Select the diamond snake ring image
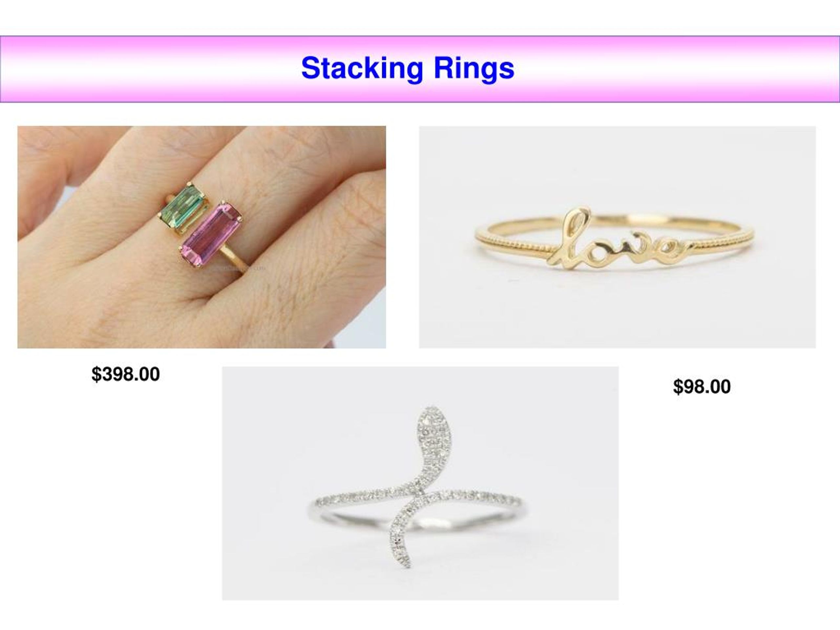Screen dimensions: 840x630 click(420, 483)
